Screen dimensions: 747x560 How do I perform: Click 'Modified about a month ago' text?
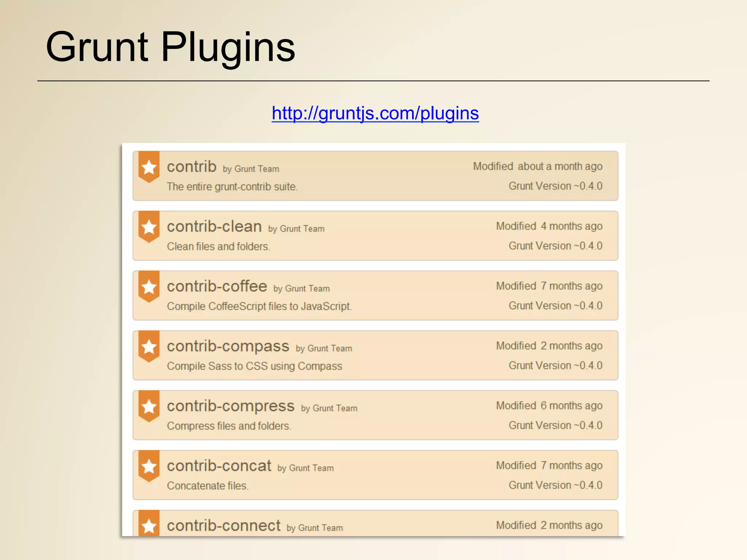538,167
